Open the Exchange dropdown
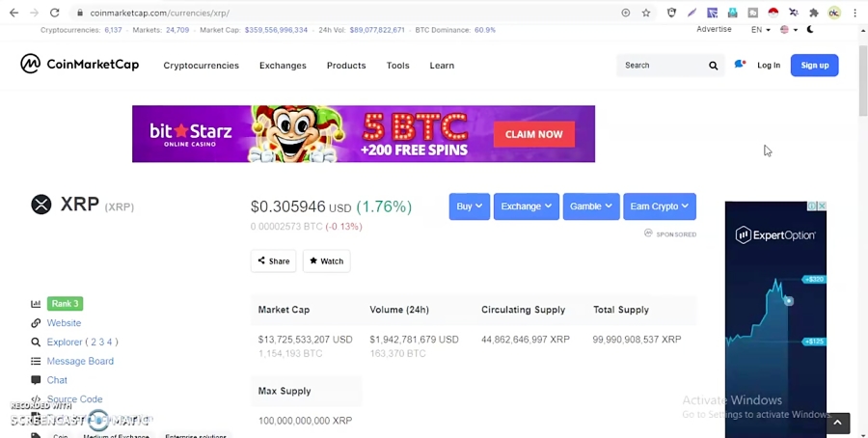The width and height of the screenshot is (868, 438). 527,206
